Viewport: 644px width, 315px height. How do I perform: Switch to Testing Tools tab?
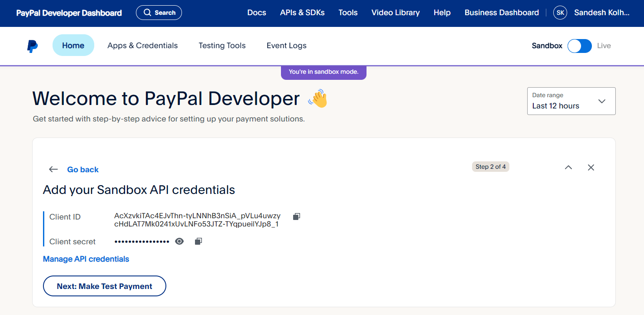222,46
